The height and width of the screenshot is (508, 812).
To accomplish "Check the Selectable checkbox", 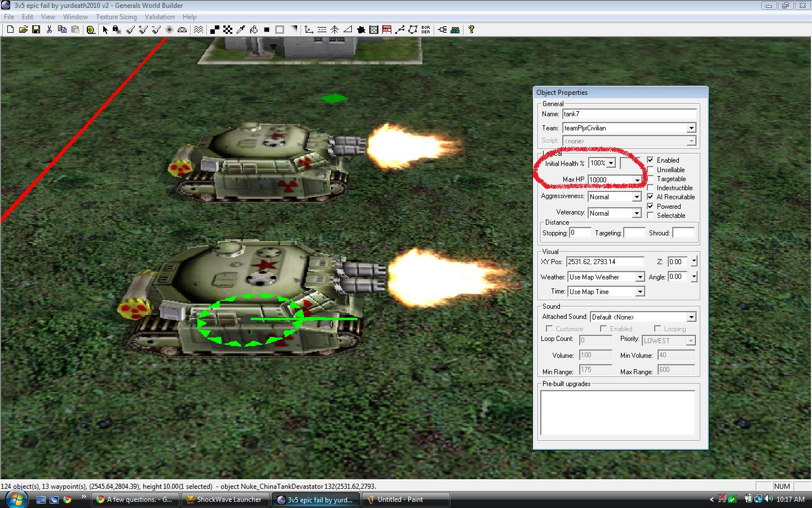I will click(650, 216).
